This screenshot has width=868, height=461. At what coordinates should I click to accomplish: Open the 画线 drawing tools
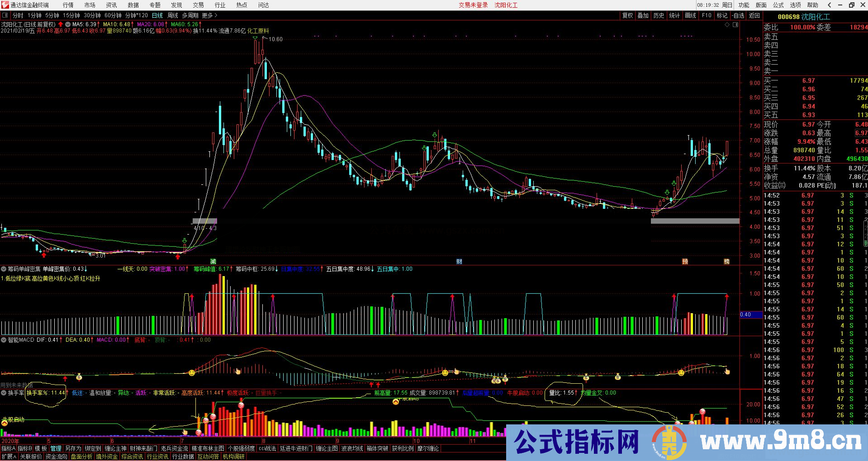pyautogui.click(x=690, y=15)
